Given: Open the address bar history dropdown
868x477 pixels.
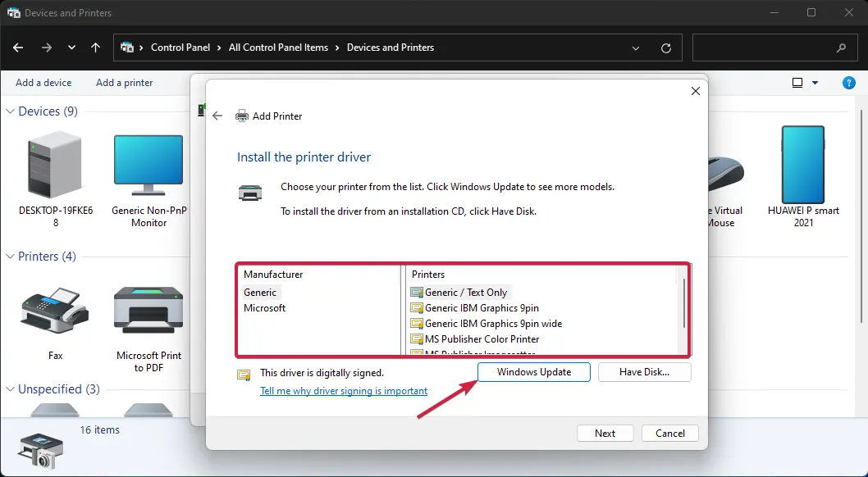Looking at the screenshot, I should click(636, 48).
